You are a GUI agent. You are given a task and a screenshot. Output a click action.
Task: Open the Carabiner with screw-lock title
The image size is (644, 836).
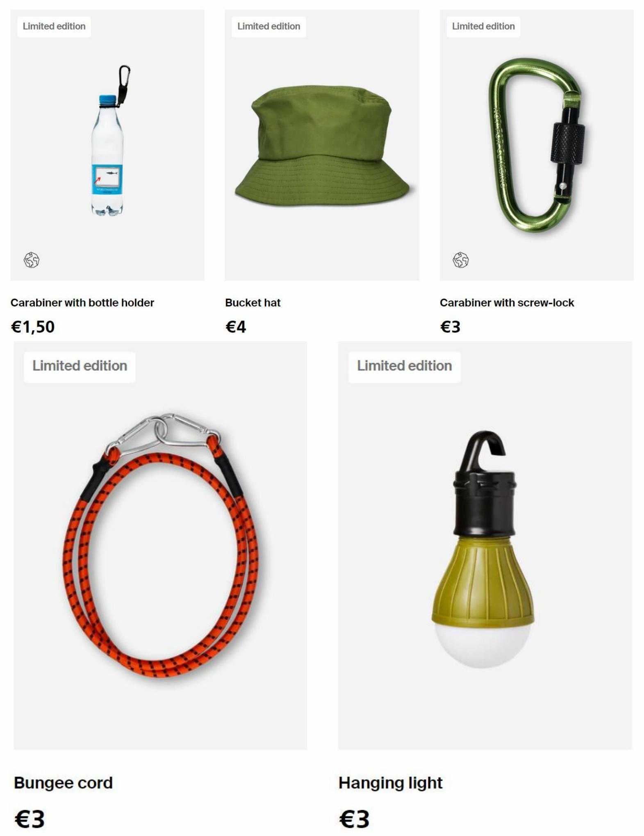[x=507, y=302]
